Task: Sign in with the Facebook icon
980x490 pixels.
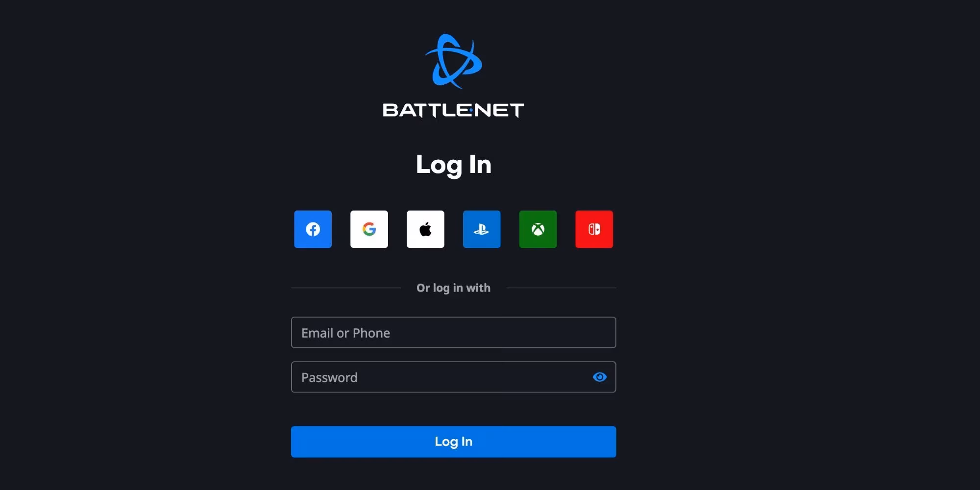Action: [x=313, y=229]
